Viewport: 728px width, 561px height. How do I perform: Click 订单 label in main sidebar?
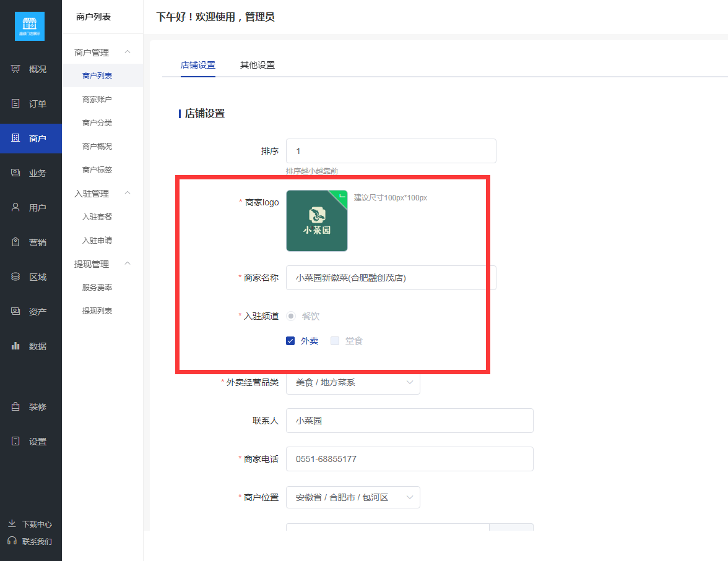click(38, 104)
